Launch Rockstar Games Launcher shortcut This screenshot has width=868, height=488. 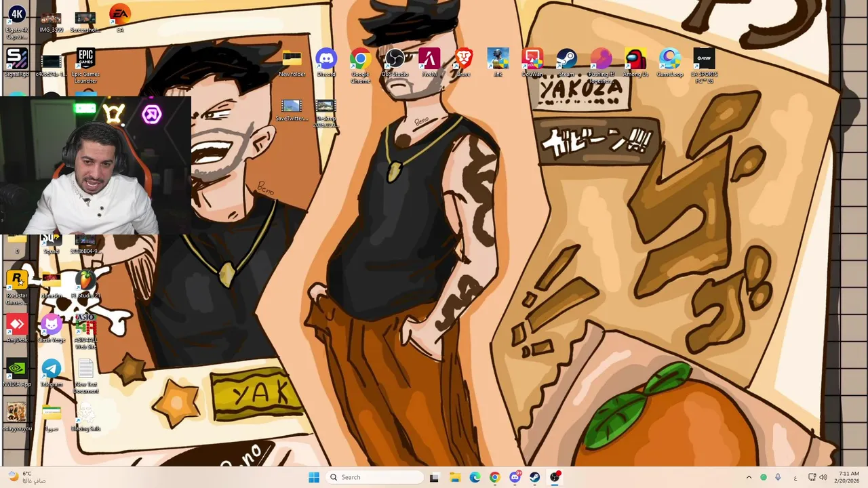[x=17, y=287]
